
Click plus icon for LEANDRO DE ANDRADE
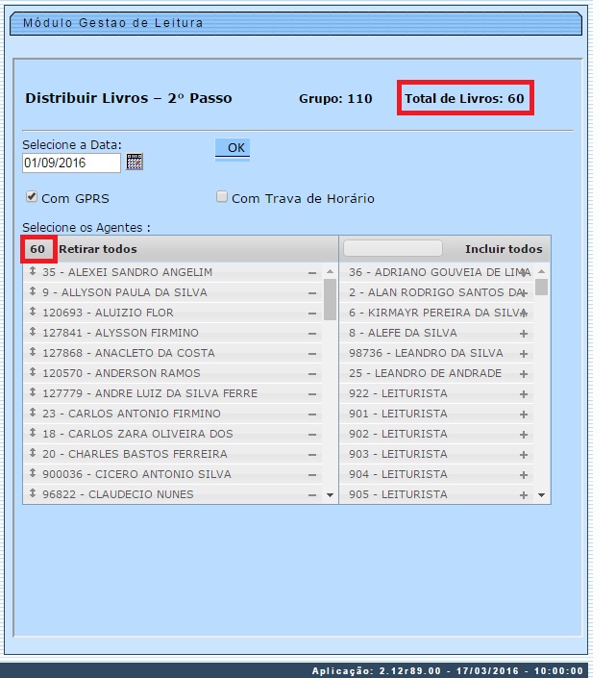coord(524,374)
